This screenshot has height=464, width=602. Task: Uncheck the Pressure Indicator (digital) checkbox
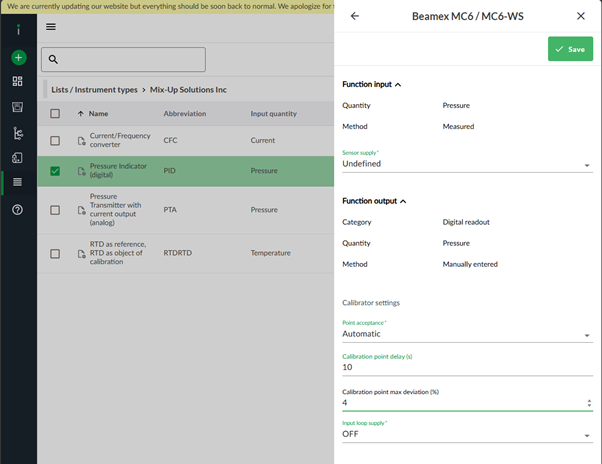[x=55, y=171]
